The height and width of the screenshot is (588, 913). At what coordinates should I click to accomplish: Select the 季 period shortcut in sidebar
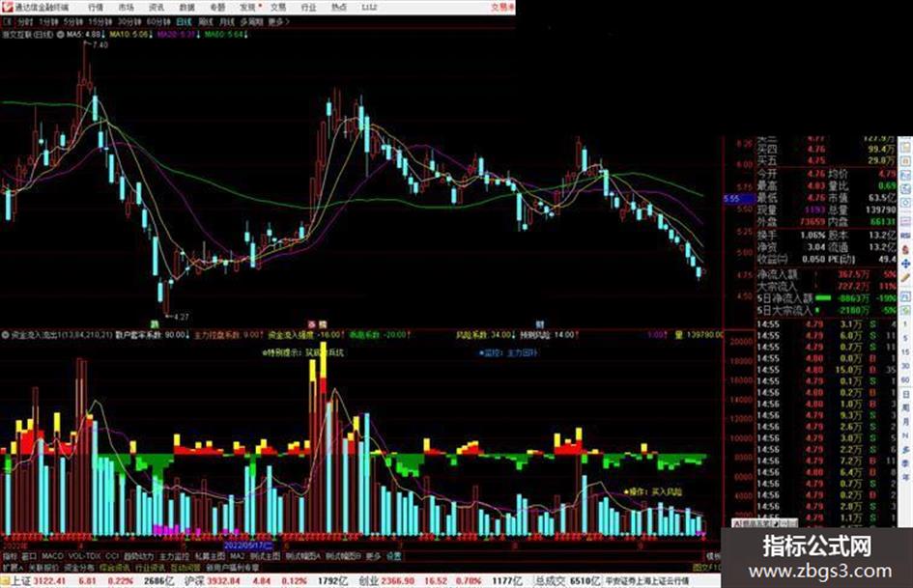click(x=905, y=462)
